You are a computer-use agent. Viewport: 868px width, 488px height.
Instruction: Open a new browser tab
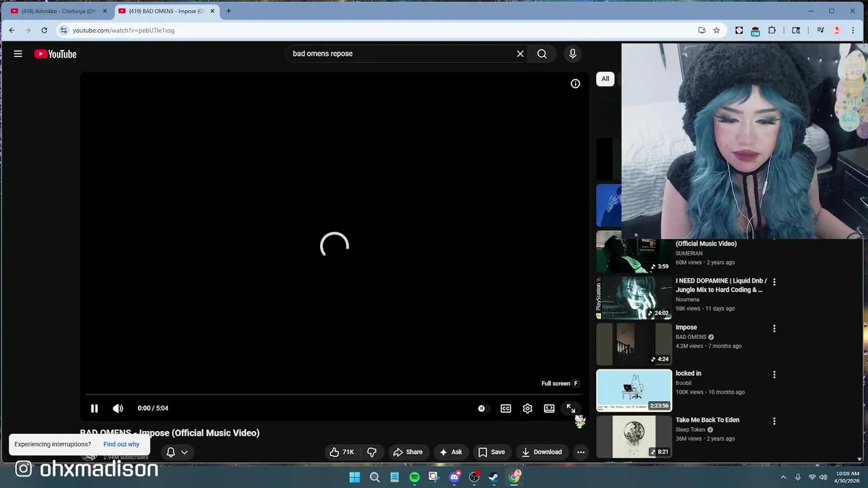click(229, 11)
